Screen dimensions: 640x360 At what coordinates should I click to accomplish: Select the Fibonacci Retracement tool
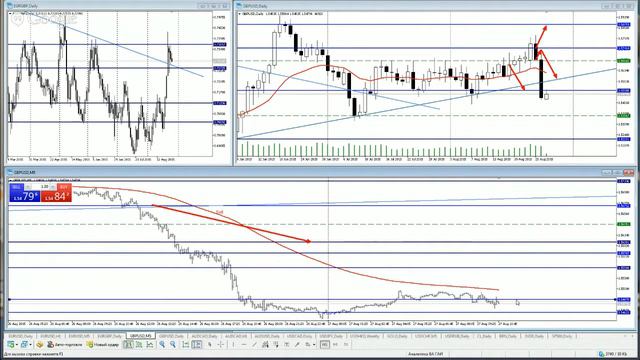(x=276, y=344)
